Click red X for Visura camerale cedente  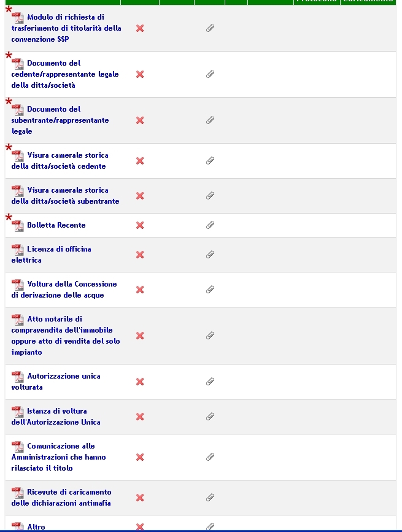point(140,161)
